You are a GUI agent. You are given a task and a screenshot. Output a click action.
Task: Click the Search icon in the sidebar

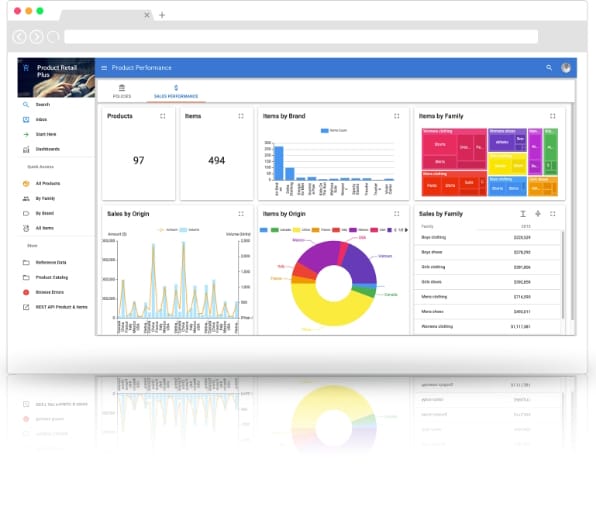pyautogui.click(x=26, y=104)
